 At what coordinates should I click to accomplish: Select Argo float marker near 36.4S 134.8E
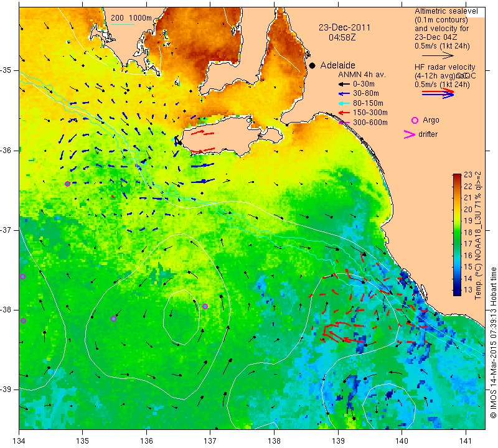67,184
